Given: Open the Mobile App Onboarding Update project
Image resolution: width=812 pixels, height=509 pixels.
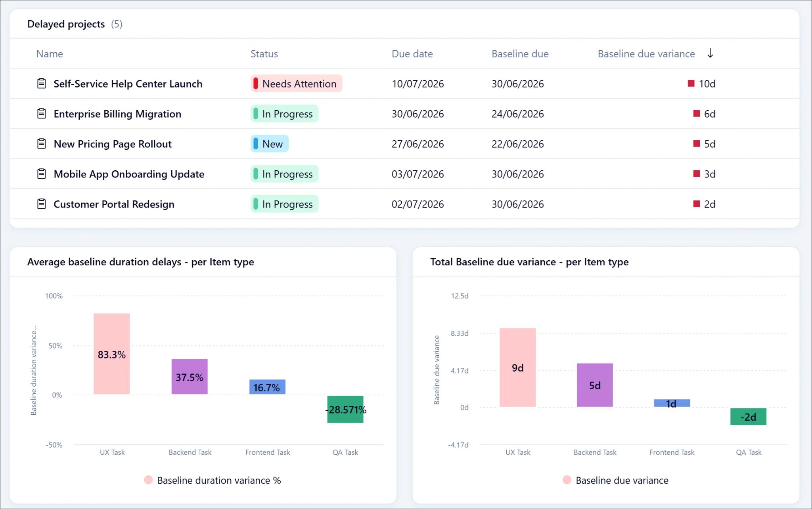Looking at the screenshot, I should [129, 174].
